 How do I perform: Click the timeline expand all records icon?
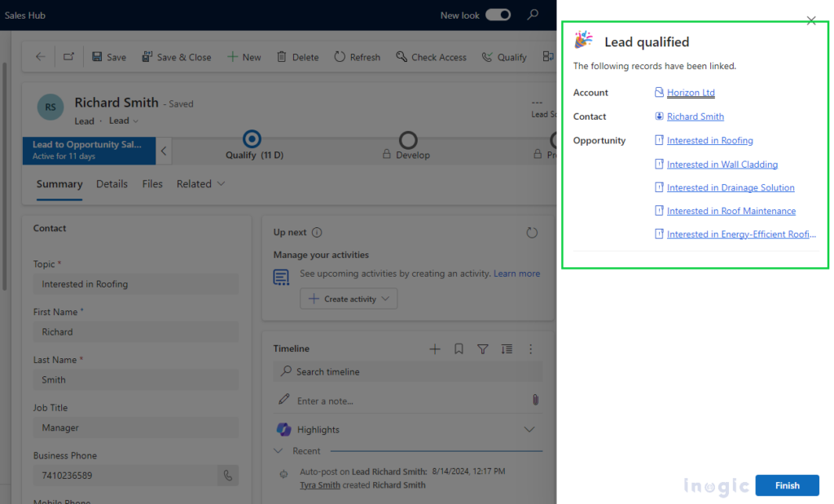(x=507, y=348)
